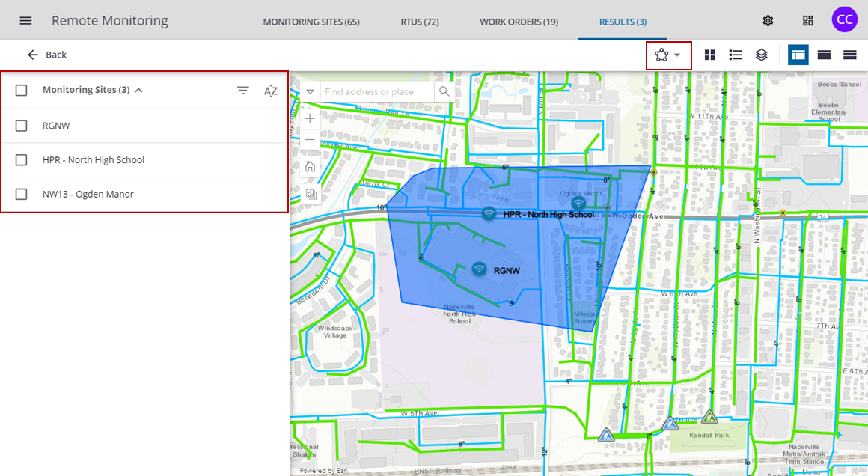Check the HPR - North High School checkbox
The height and width of the screenshot is (476, 868).
click(22, 160)
